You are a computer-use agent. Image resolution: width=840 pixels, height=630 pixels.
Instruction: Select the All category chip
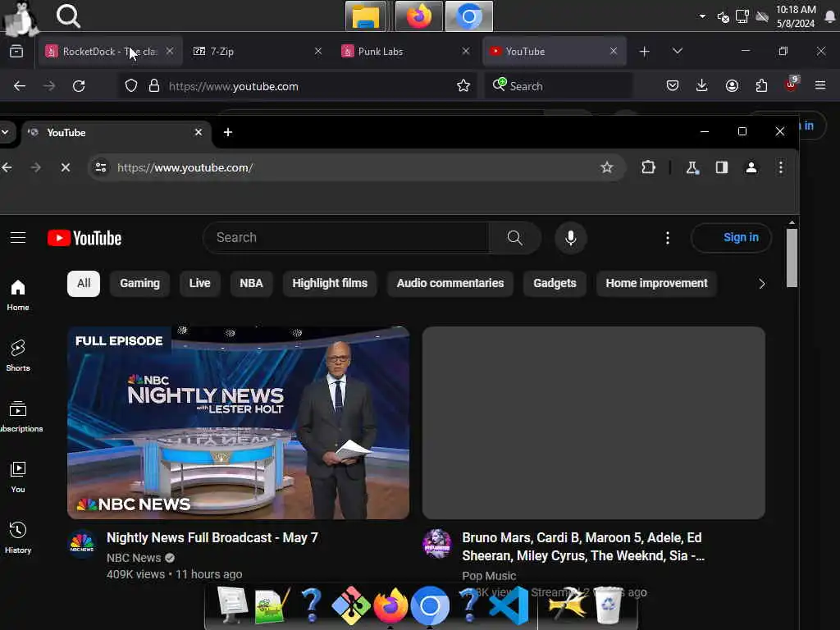click(x=84, y=283)
